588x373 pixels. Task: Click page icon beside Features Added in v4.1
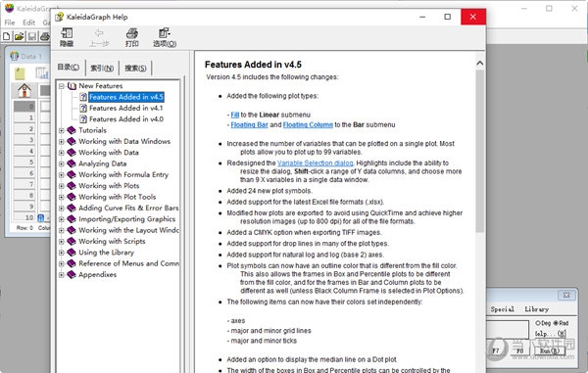[x=83, y=109]
